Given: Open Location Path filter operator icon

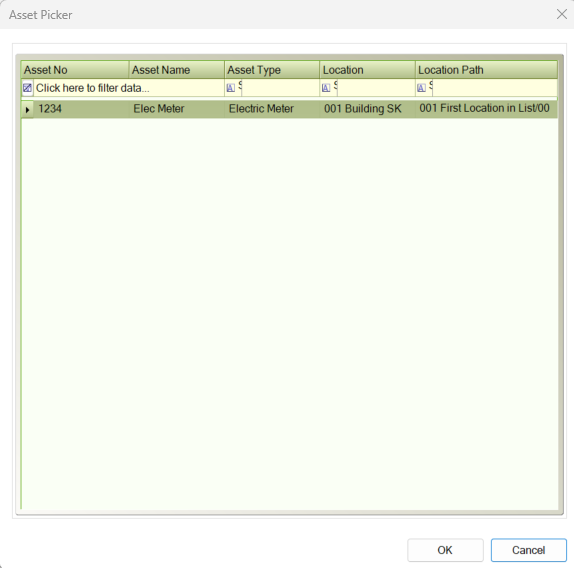Looking at the screenshot, I should (x=421, y=88).
